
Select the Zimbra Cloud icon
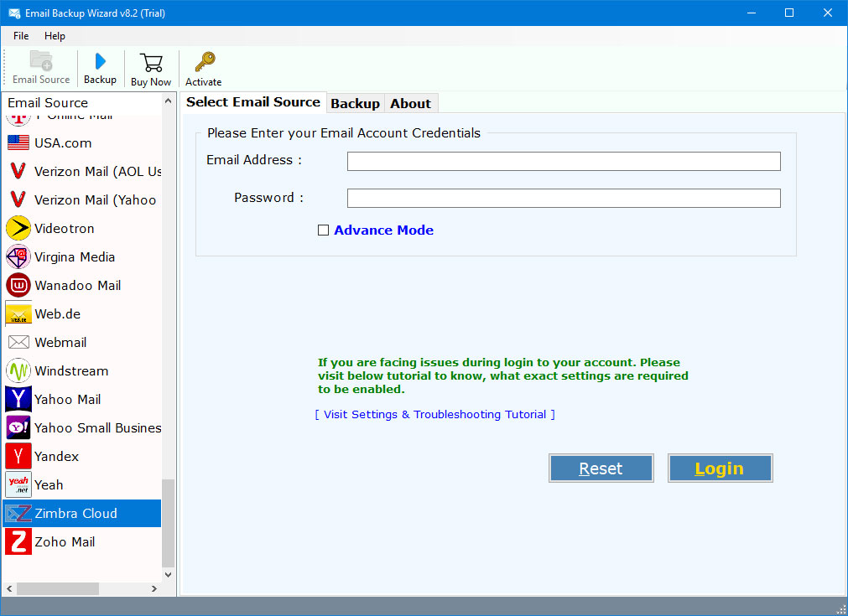pos(18,513)
